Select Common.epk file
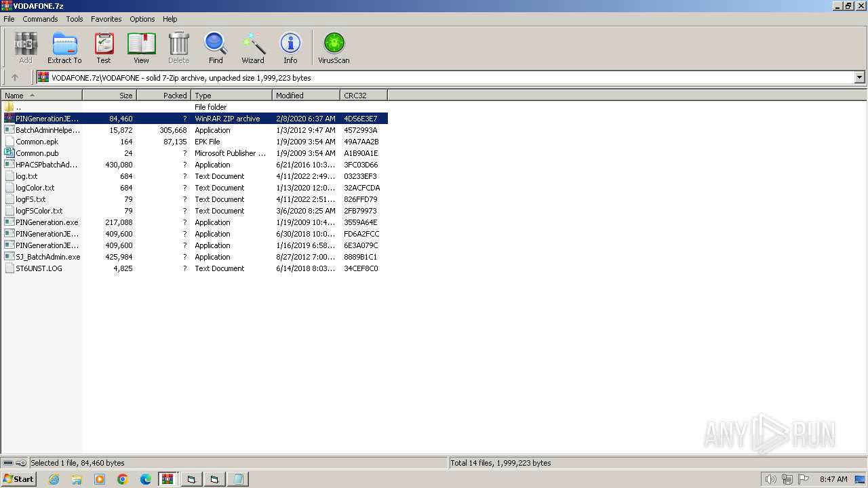Image resolution: width=868 pixels, height=488 pixels. click(x=195, y=142)
